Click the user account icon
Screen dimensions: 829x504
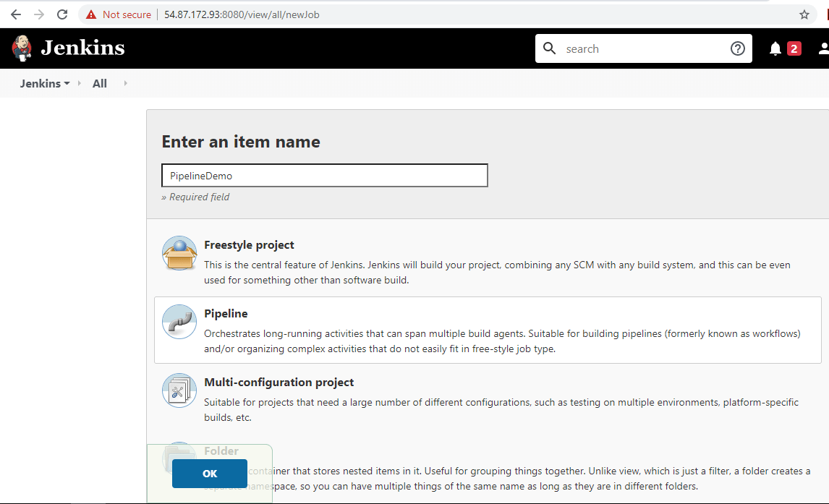coord(823,48)
